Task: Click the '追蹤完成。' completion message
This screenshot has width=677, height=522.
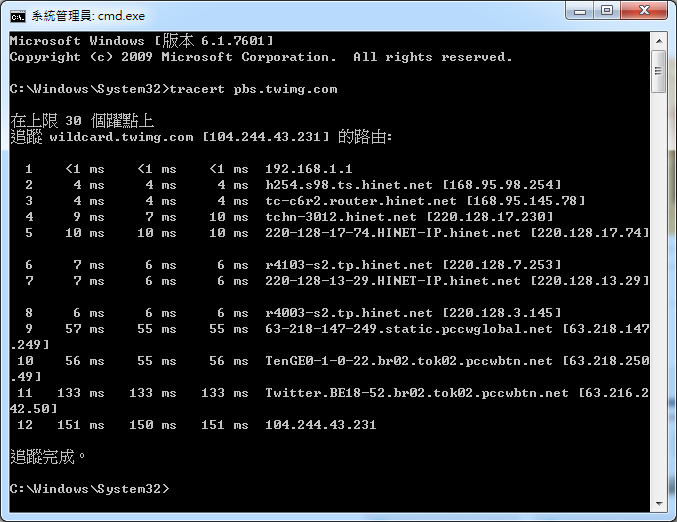Action: pyautogui.click(x=47, y=456)
